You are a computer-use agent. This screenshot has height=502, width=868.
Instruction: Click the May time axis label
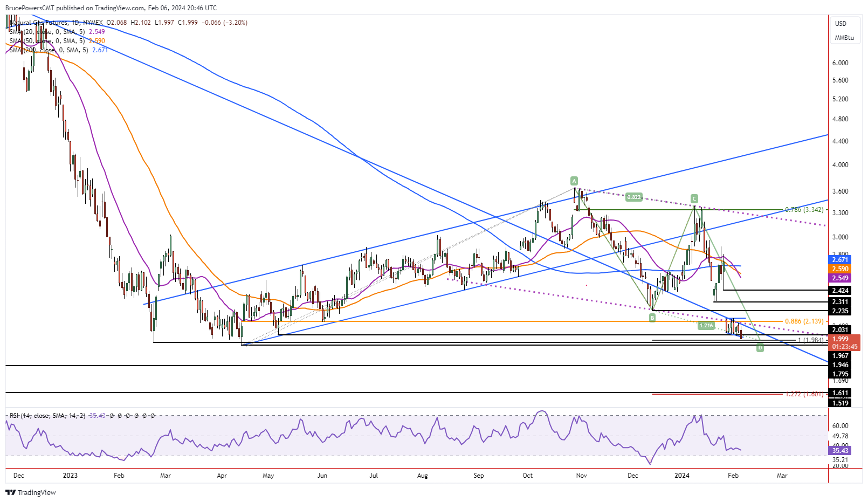[268, 476]
